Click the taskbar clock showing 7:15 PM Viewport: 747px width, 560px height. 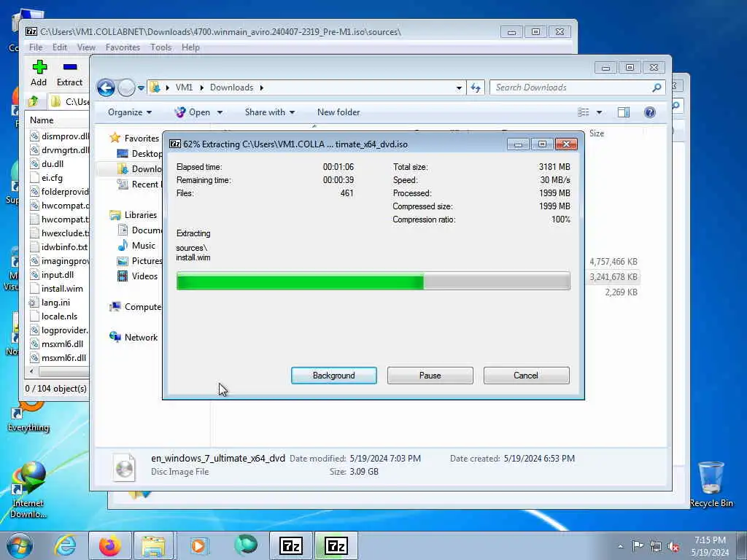(710, 546)
